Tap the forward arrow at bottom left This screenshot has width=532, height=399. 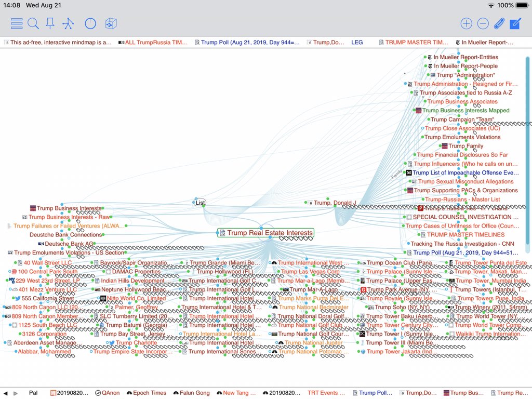pyautogui.click(x=16, y=393)
